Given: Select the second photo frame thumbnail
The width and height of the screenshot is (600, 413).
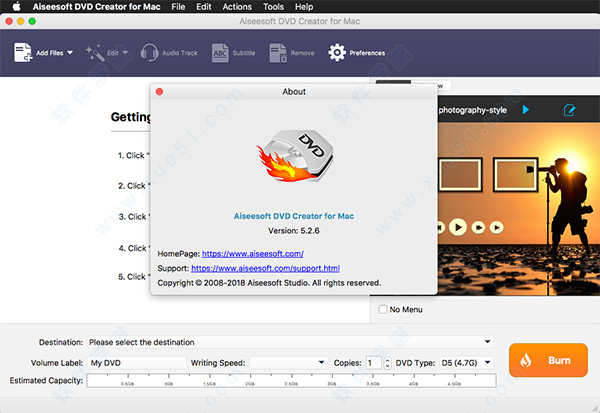Looking at the screenshot, I should point(516,174).
